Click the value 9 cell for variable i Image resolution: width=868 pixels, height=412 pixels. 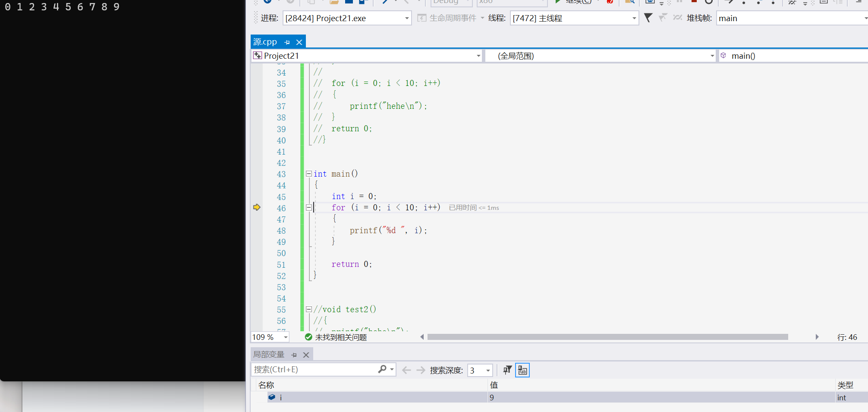coord(661,397)
